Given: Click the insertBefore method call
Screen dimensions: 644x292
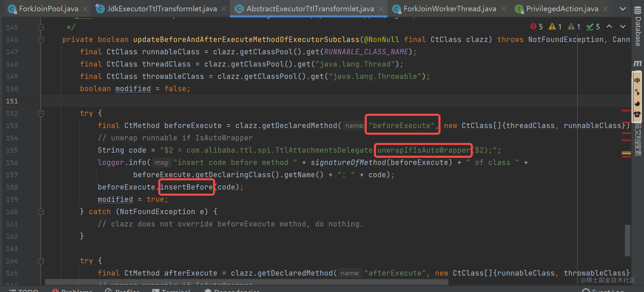Looking at the screenshot, I should [186, 187].
